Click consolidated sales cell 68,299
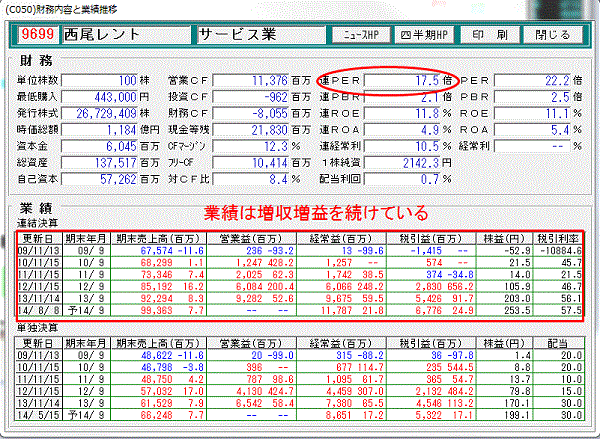This screenshot has width=600, height=439. click(x=157, y=263)
